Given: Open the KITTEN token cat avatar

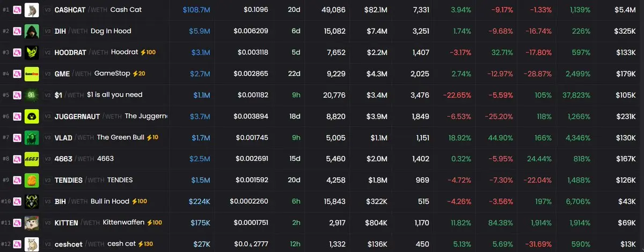Looking at the screenshot, I should tap(32, 222).
